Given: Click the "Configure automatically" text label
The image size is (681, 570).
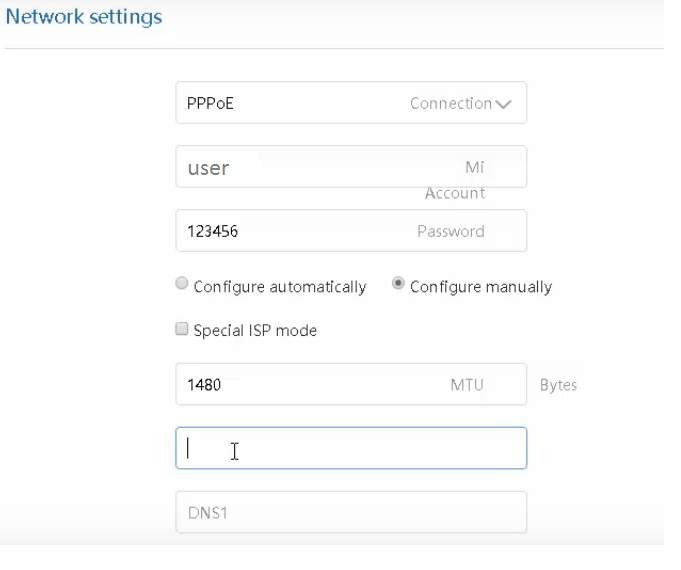Looking at the screenshot, I should [x=280, y=287].
